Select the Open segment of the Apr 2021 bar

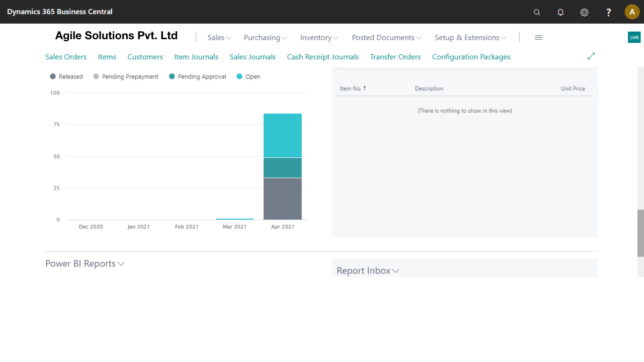pyautogui.click(x=283, y=136)
